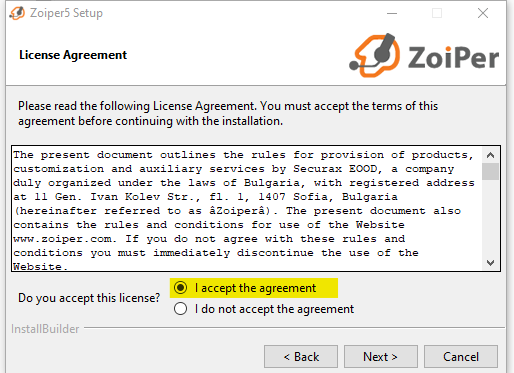Close the Zoiper5 Setup window
This screenshot has height=373, width=514.
(483, 13)
